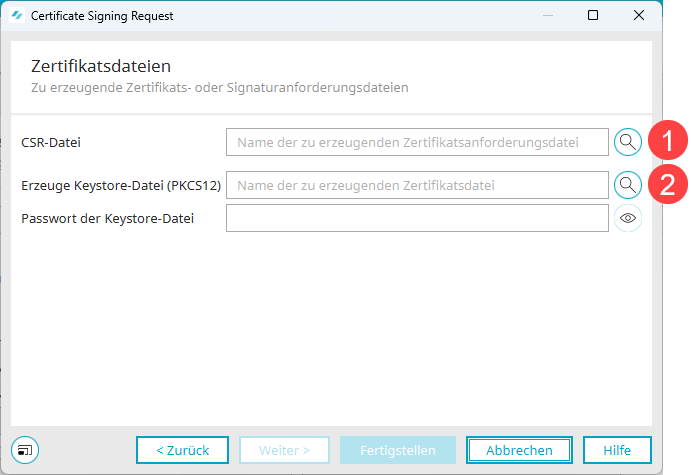Minimize the Certificate Signing Request window
691x475 pixels.
547,16
